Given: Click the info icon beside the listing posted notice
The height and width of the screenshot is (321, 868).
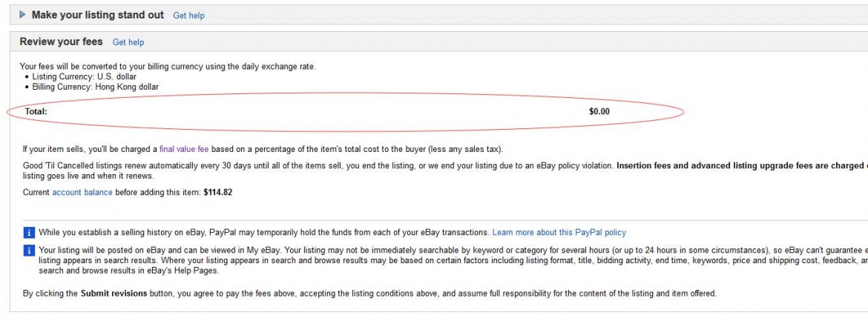Looking at the screenshot, I should (29, 251).
